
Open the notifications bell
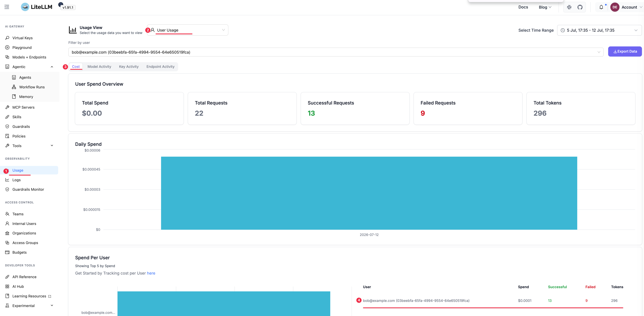coord(601,7)
